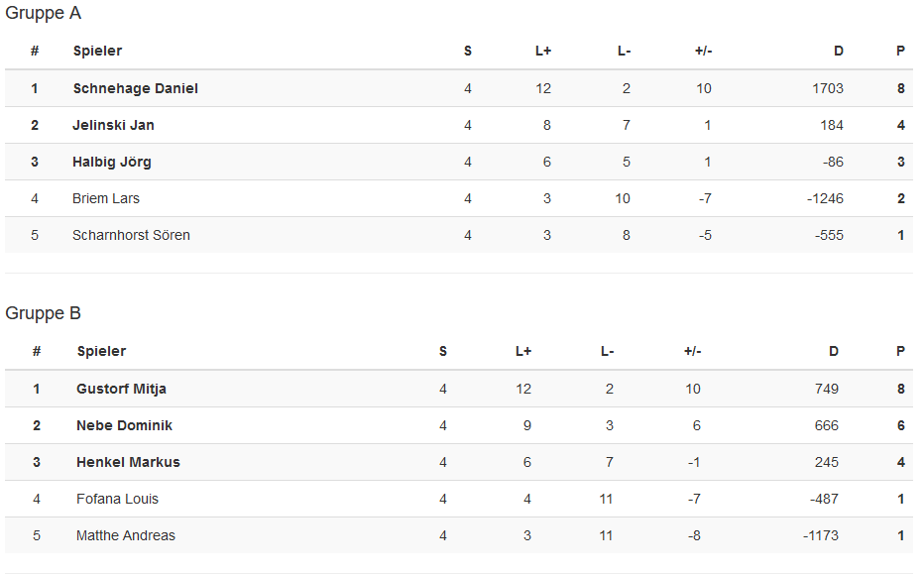
Task: Click the D column header in Gruppe B
Action: [834, 351]
